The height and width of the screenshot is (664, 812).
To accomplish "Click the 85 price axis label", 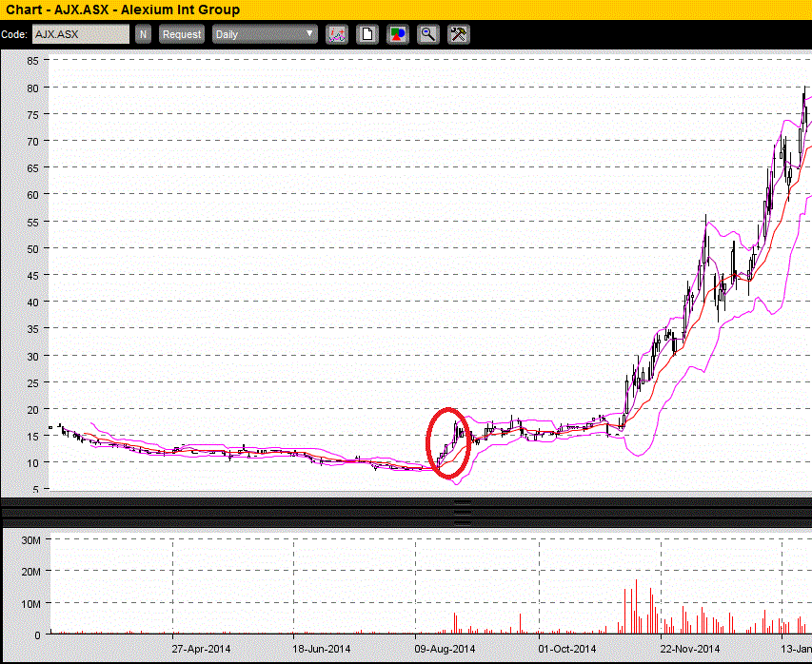I will (x=32, y=61).
